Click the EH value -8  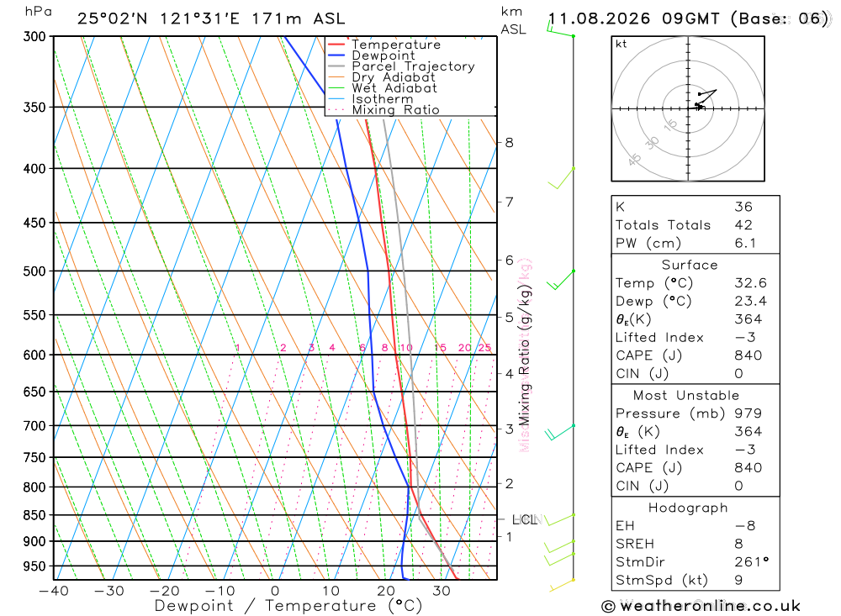[744, 526]
